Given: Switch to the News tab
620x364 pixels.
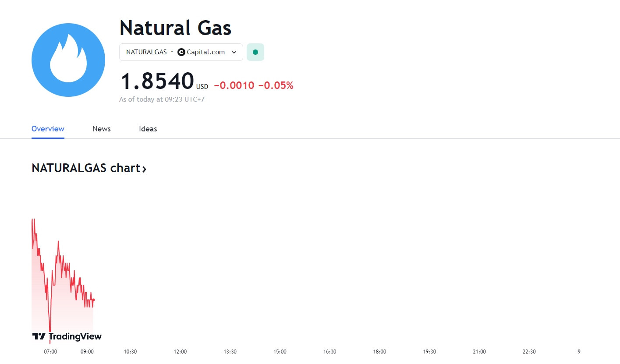Looking at the screenshot, I should [x=102, y=129].
